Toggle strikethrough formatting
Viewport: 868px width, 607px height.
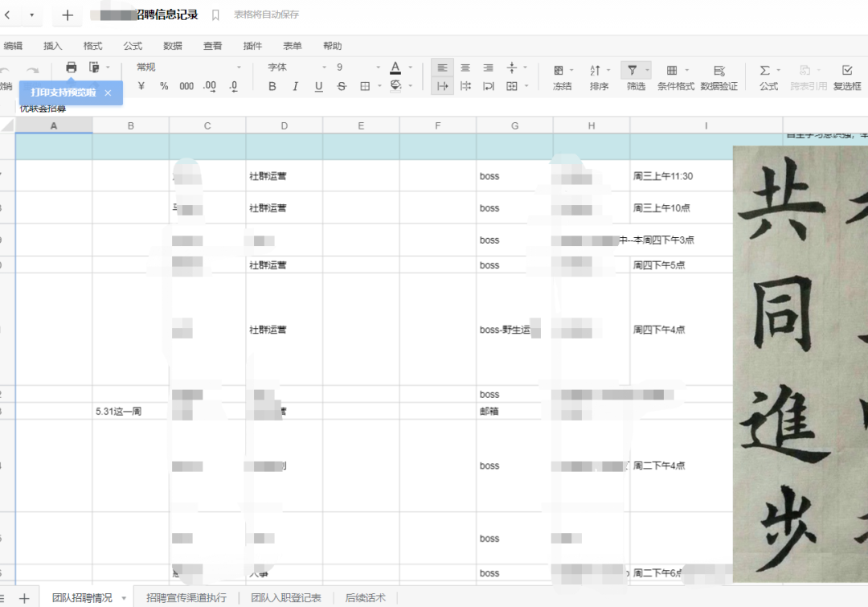(x=342, y=86)
